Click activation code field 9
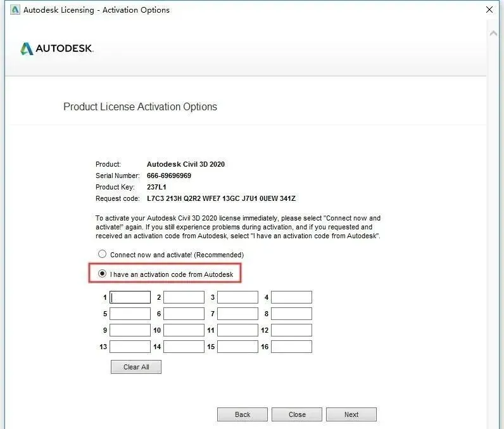Screen dimensions: 504x429 coord(130,330)
